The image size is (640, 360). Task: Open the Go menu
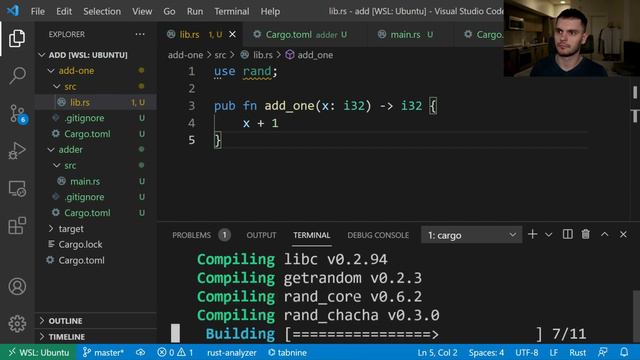click(x=169, y=11)
